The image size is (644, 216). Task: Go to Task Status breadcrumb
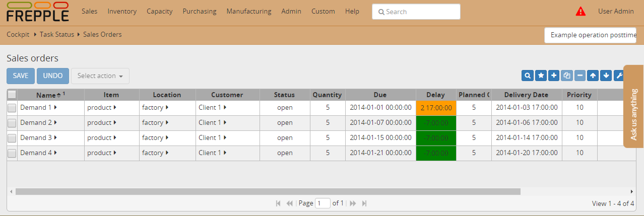tap(57, 35)
